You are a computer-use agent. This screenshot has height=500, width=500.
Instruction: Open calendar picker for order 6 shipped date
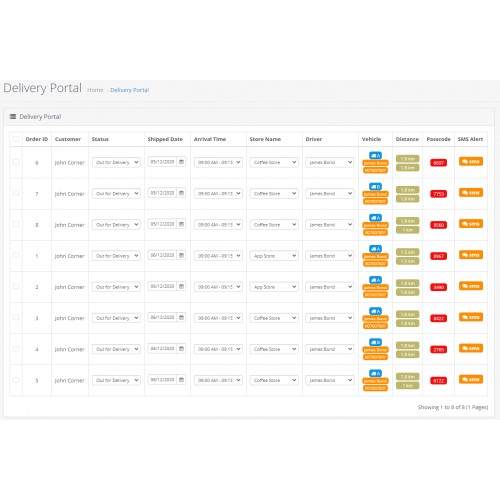[x=181, y=162]
